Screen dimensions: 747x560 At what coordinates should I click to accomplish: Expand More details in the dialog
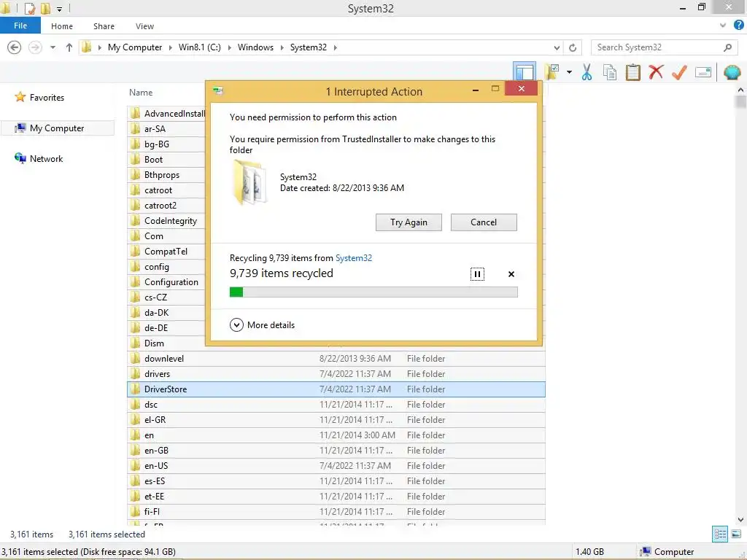point(262,324)
